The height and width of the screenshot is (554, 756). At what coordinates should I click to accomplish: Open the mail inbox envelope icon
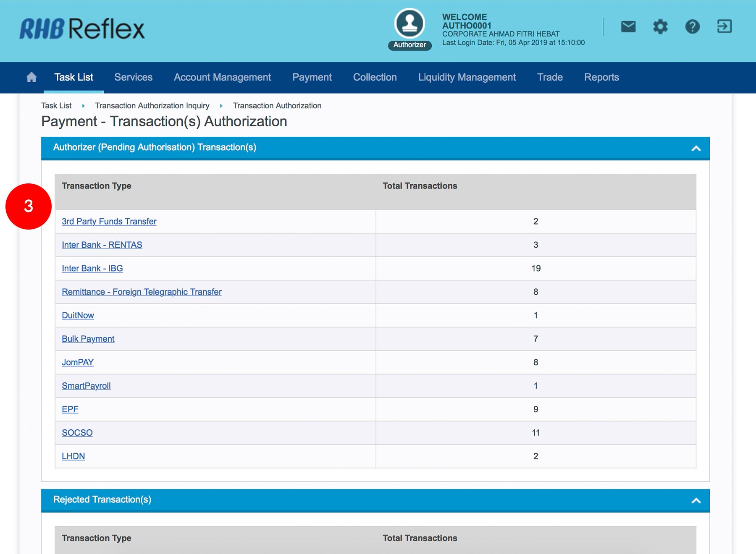point(628,27)
